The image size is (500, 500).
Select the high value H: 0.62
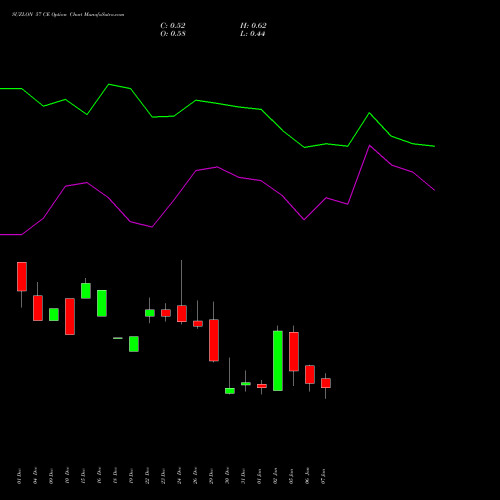coord(253,26)
